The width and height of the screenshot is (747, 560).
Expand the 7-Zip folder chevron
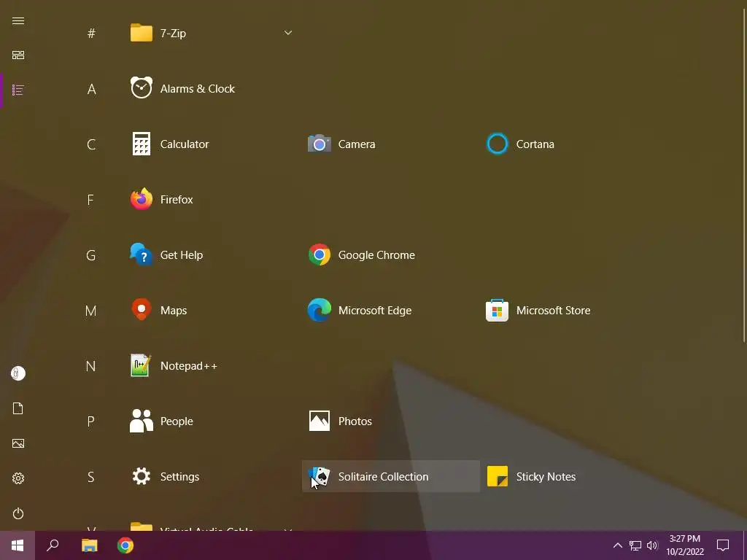(x=287, y=33)
